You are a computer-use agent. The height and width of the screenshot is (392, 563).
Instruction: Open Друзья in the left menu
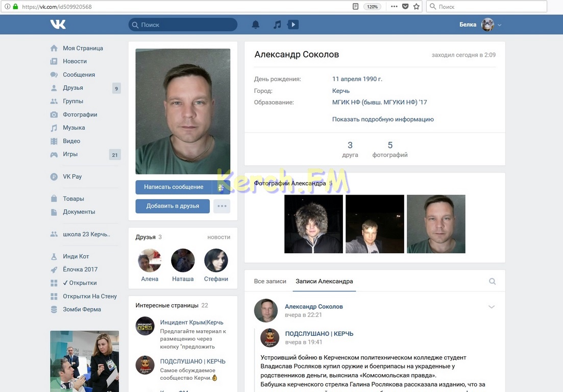[73, 88]
